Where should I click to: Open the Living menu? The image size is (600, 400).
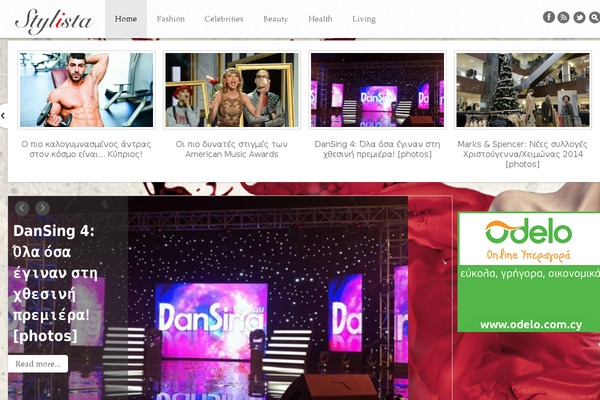(x=364, y=19)
